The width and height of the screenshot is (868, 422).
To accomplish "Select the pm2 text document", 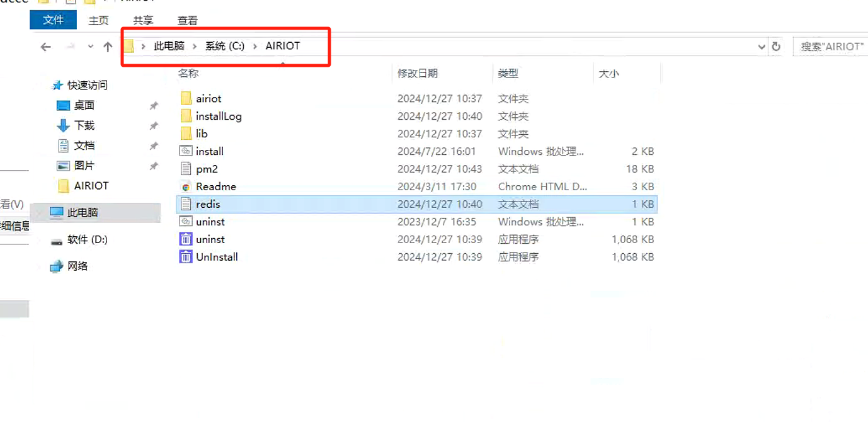I will pyautogui.click(x=208, y=169).
